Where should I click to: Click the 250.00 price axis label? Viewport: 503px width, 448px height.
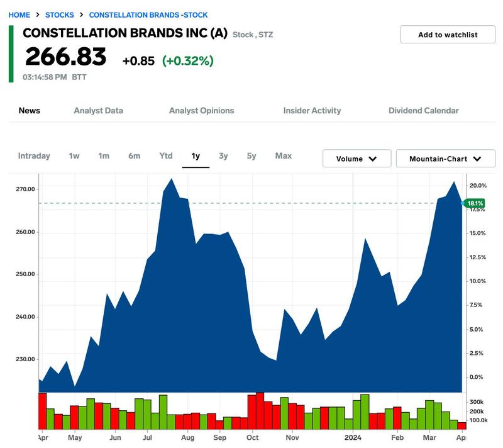pos(25,274)
